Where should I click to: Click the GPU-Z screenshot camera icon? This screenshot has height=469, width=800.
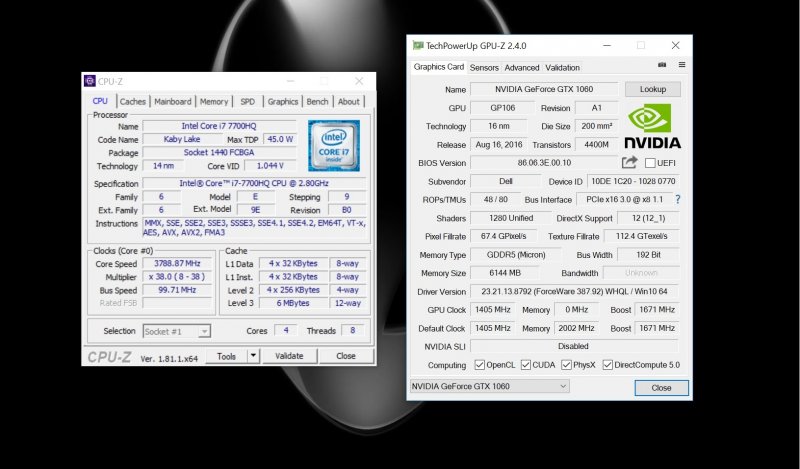pos(662,65)
